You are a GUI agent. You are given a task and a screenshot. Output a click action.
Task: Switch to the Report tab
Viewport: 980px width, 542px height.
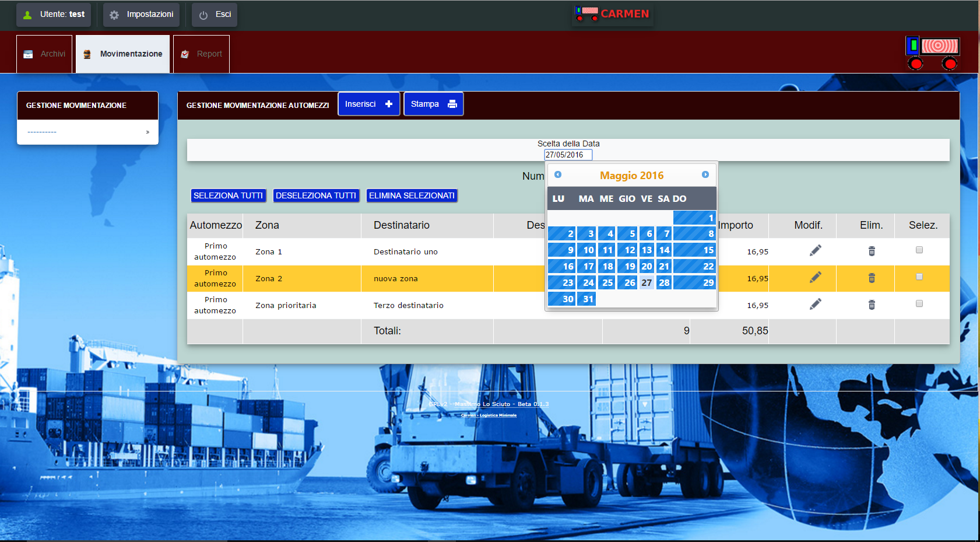(x=201, y=54)
